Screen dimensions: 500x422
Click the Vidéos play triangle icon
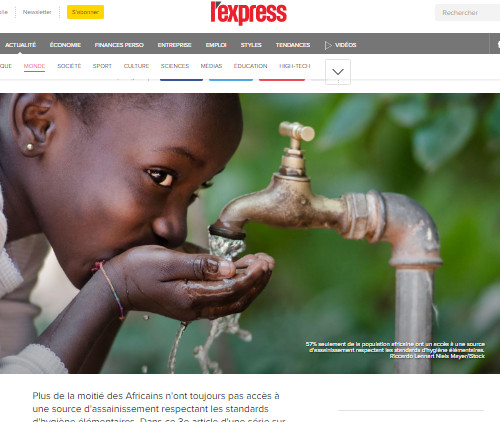pyautogui.click(x=328, y=45)
